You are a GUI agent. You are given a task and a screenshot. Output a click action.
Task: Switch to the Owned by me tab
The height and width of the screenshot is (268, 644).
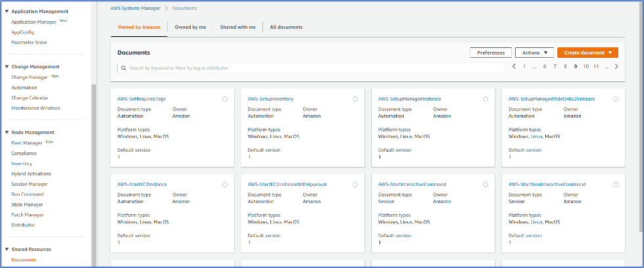[191, 27]
